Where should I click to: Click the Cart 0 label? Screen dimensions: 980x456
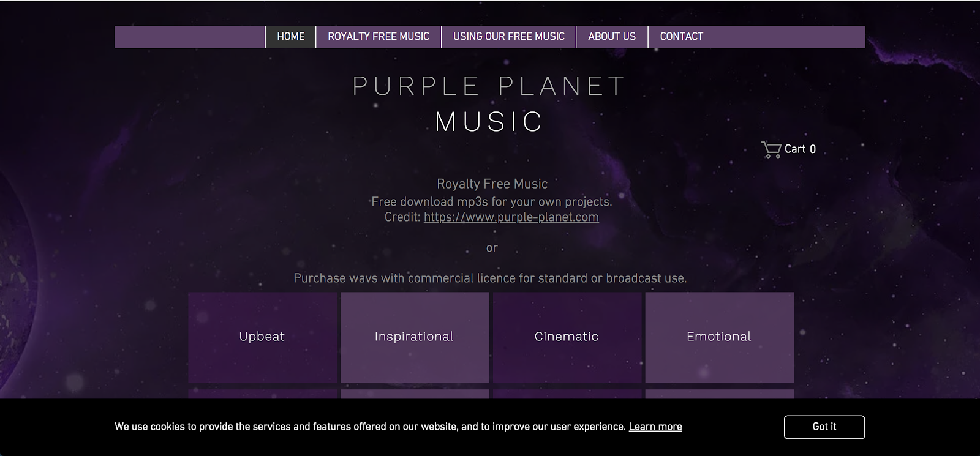(x=800, y=149)
